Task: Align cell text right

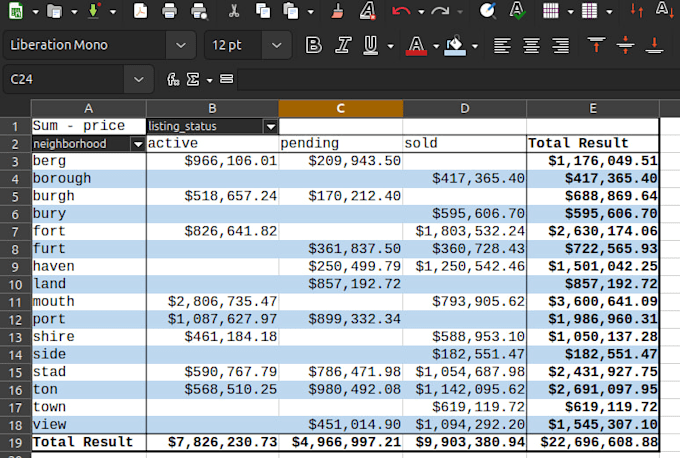Action: pyautogui.click(x=561, y=45)
